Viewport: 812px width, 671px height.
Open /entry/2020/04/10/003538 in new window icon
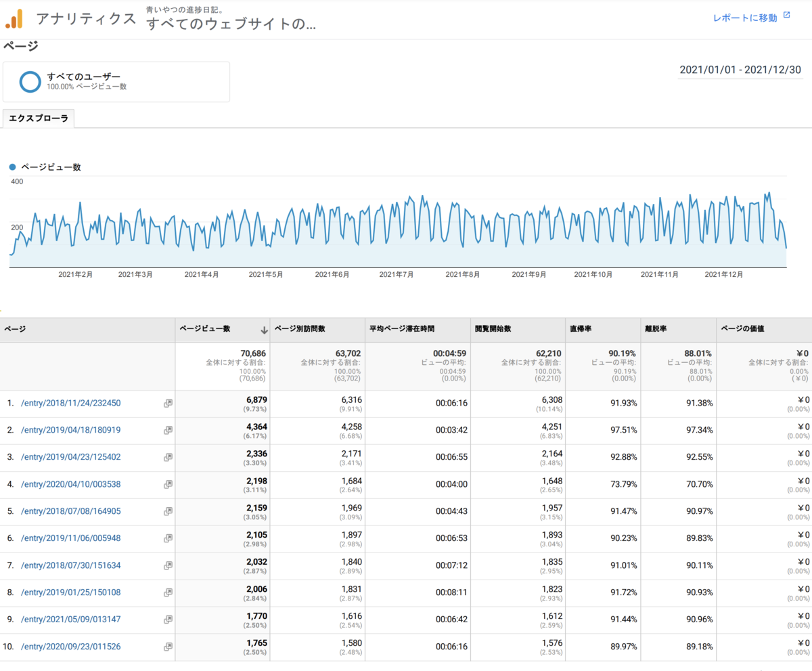(168, 484)
